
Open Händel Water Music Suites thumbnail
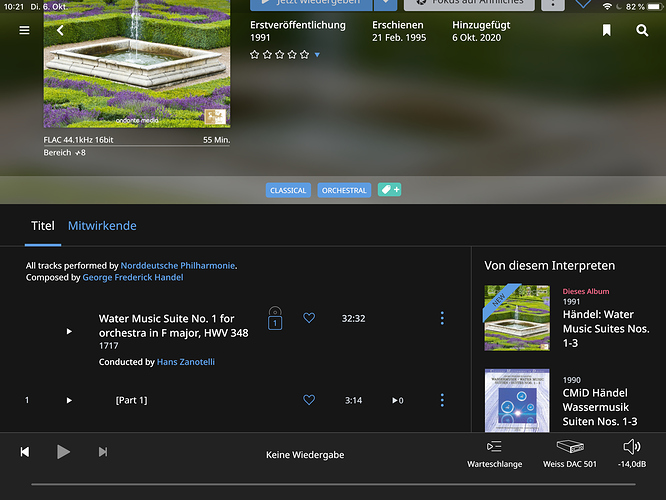coord(517,318)
